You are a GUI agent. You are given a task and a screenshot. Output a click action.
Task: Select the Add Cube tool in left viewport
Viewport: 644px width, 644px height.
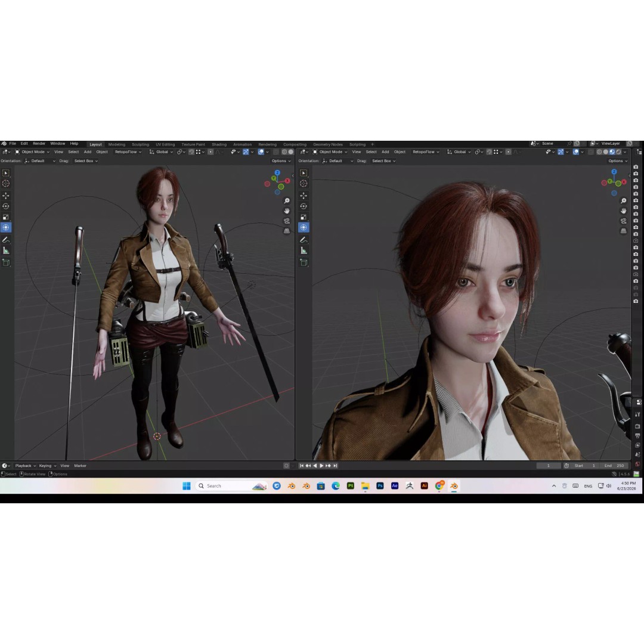(6, 262)
